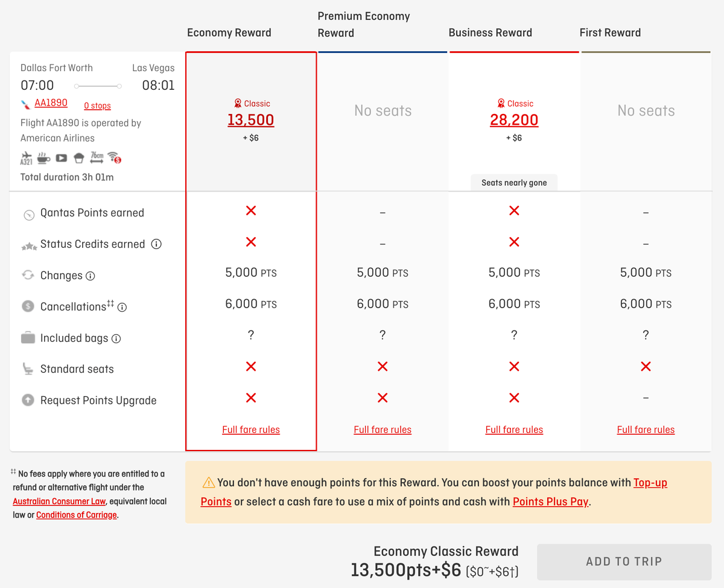Click the 0 stops link
This screenshot has width=724, height=588.
(x=97, y=106)
